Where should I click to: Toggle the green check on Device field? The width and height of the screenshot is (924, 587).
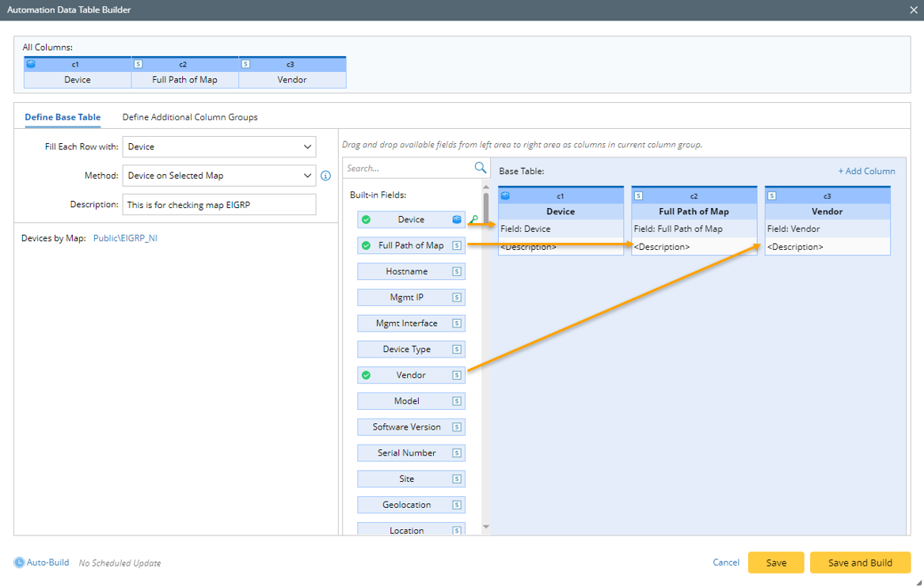366,220
